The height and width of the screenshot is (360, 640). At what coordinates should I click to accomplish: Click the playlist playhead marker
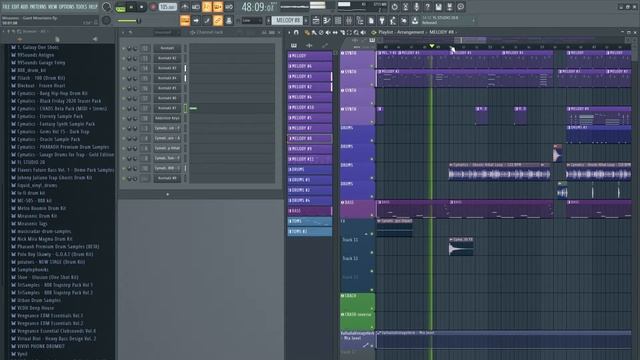431,46
